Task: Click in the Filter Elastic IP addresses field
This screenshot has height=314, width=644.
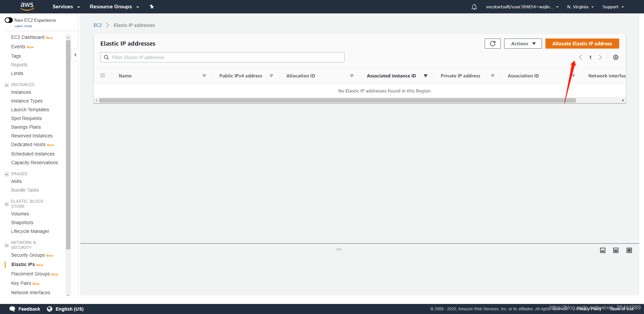Action: point(222,57)
